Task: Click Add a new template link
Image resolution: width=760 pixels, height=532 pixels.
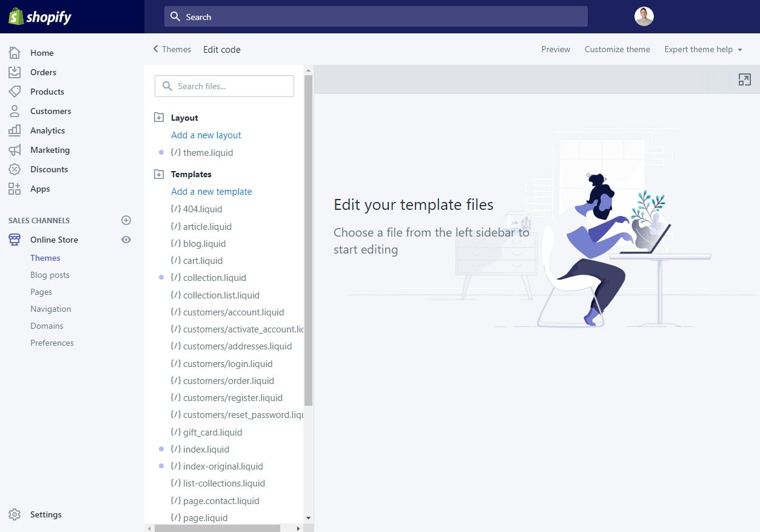Action: [x=211, y=192]
